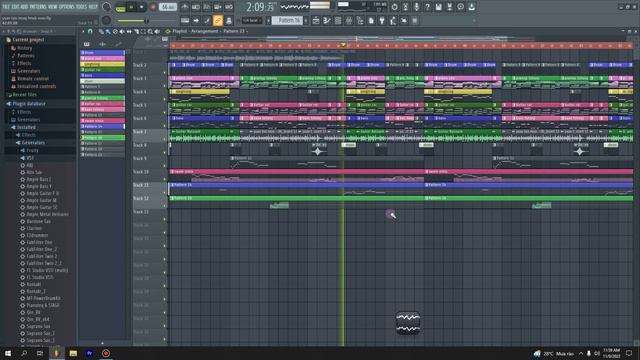Open the TOOLS menu
The width and height of the screenshot is (640, 360).
[x=82, y=7]
